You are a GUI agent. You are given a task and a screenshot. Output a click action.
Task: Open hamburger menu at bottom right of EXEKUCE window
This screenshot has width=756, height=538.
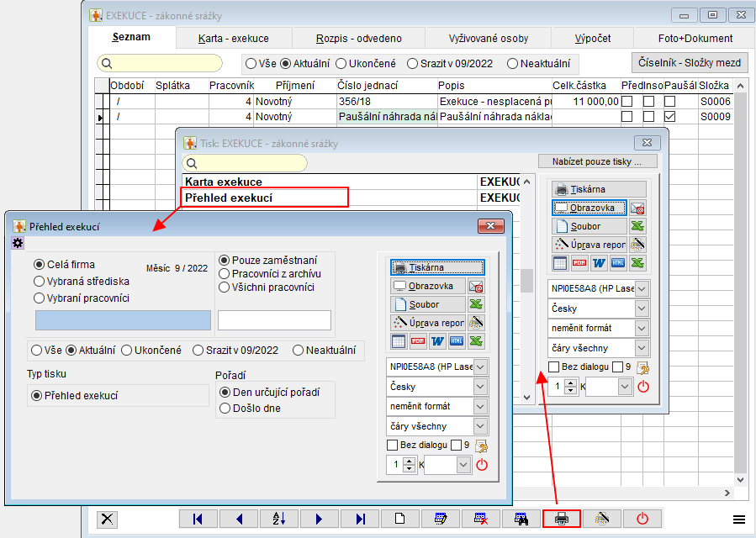(739, 520)
